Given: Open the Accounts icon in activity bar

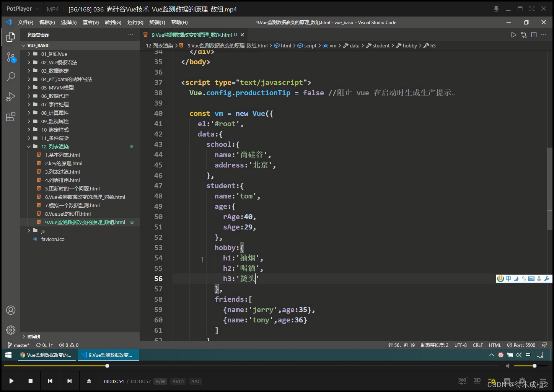Looking at the screenshot, I should (11, 310).
